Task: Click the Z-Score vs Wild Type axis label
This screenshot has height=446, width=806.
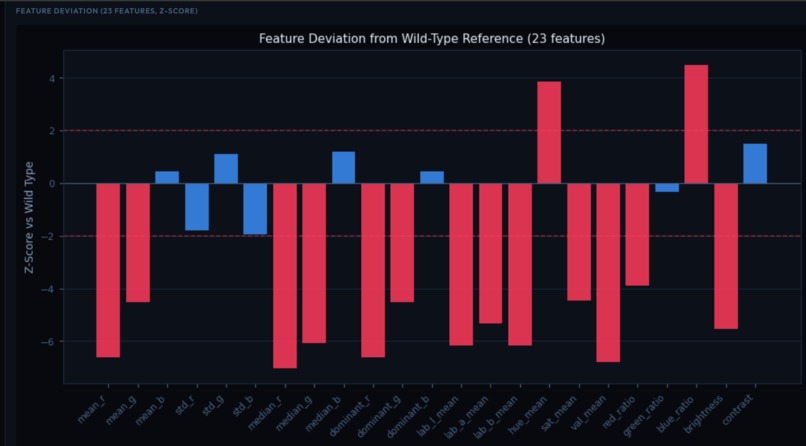Action: point(29,217)
